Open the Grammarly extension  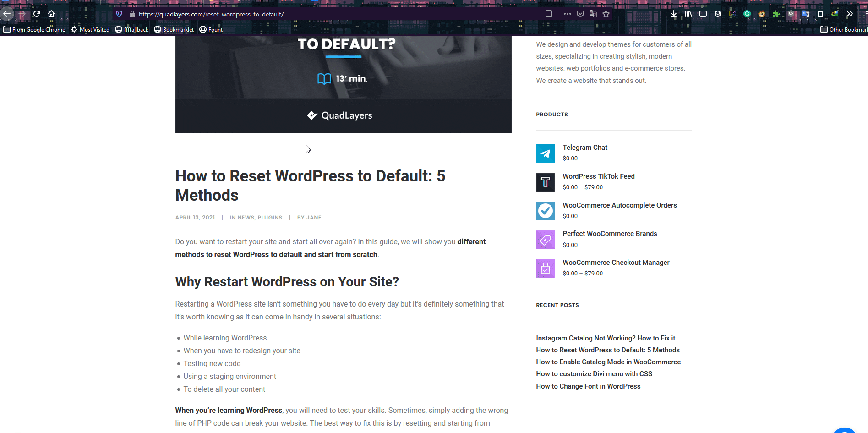tap(747, 14)
